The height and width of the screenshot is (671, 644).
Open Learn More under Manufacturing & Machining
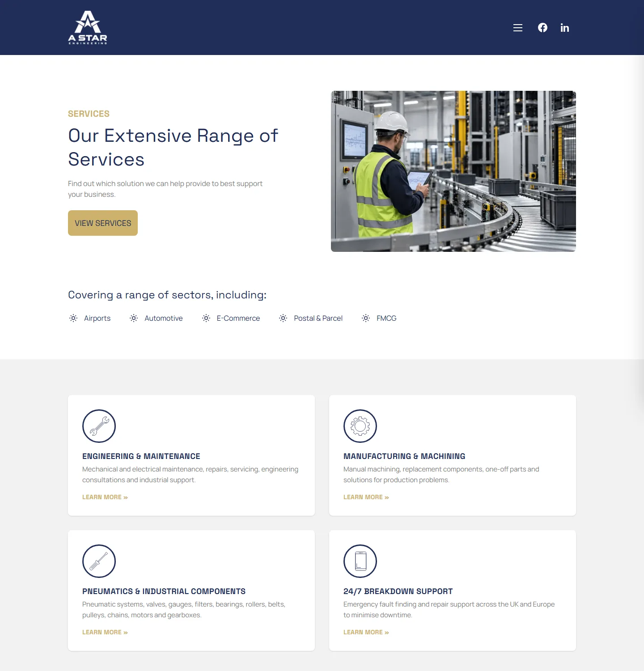click(366, 497)
